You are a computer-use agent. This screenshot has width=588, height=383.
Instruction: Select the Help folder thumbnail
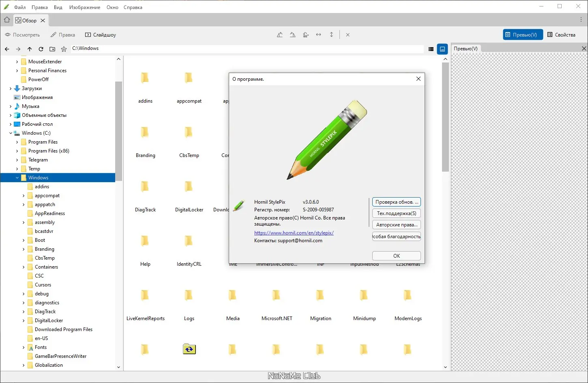click(x=145, y=250)
